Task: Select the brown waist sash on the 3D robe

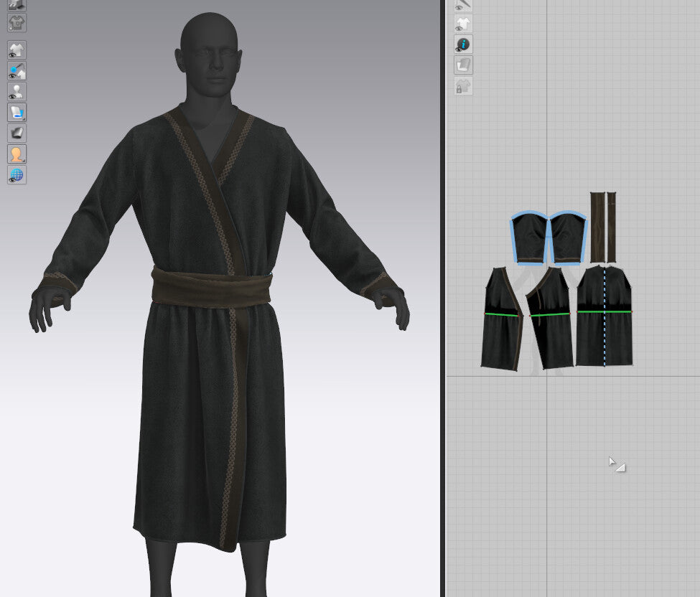Action: [212, 288]
